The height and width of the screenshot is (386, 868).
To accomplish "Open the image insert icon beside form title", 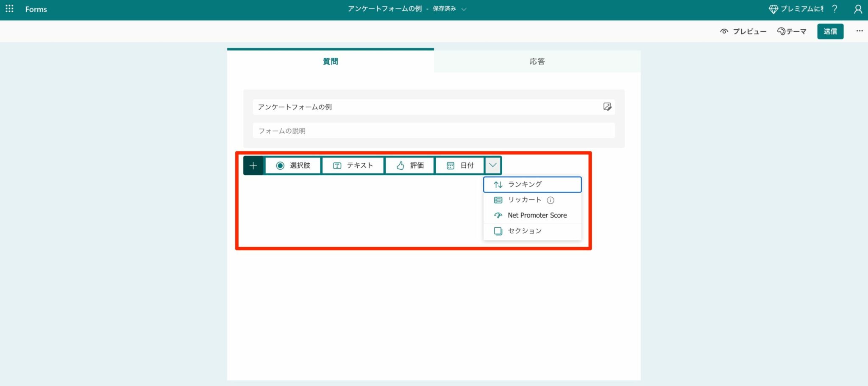I will pyautogui.click(x=607, y=107).
